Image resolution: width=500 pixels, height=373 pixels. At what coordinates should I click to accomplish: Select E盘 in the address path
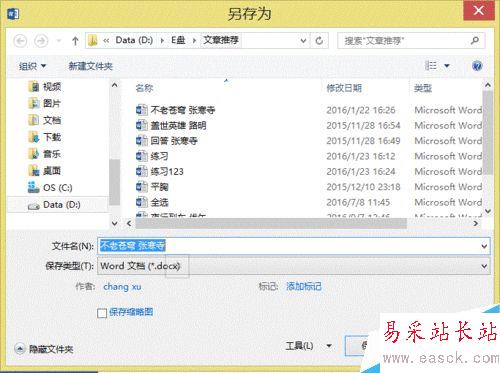pyautogui.click(x=178, y=40)
